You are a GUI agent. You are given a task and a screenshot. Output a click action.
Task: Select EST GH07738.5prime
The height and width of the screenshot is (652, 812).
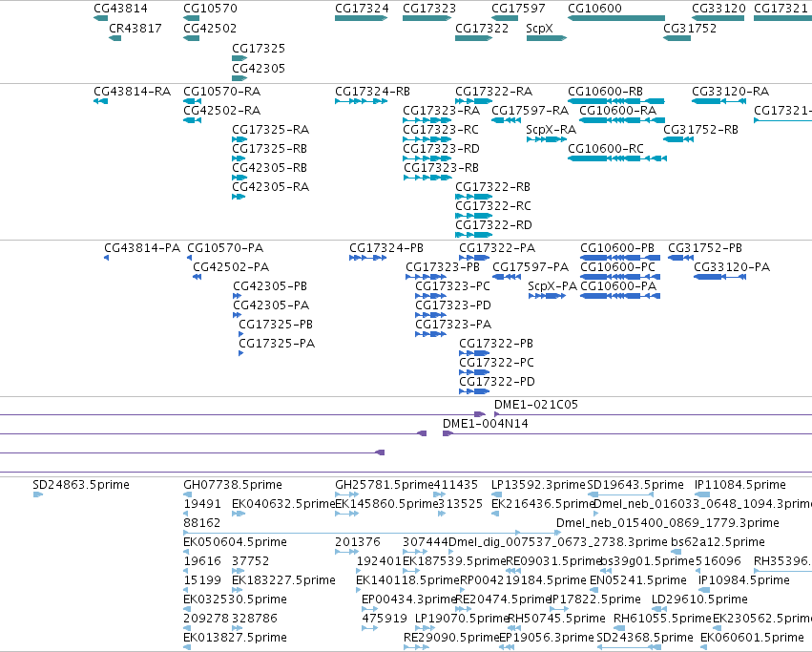(187, 494)
